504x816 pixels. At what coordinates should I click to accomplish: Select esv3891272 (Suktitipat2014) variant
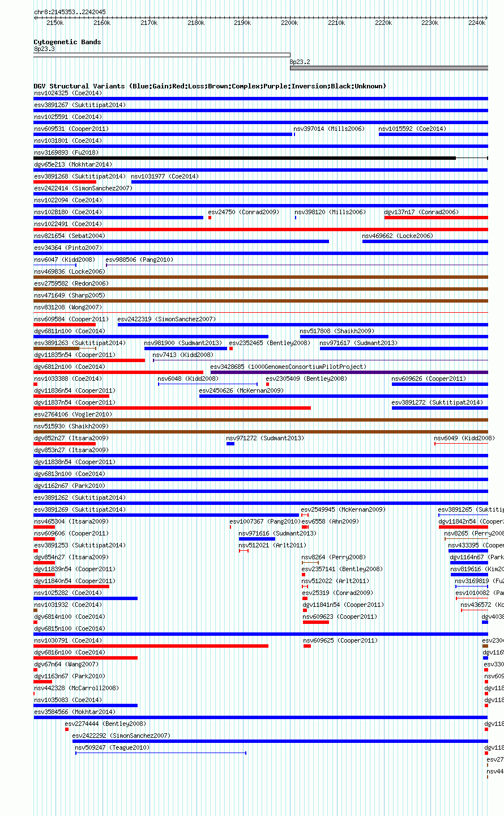pyautogui.click(x=440, y=408)
